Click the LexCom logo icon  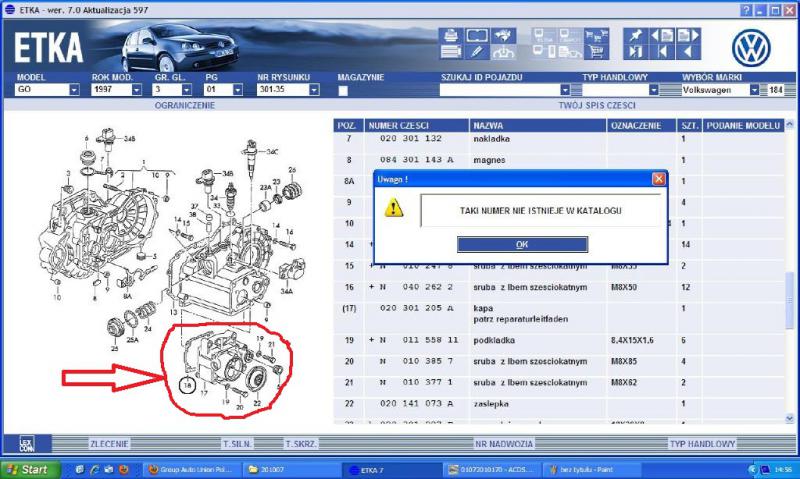click(27, 444)
